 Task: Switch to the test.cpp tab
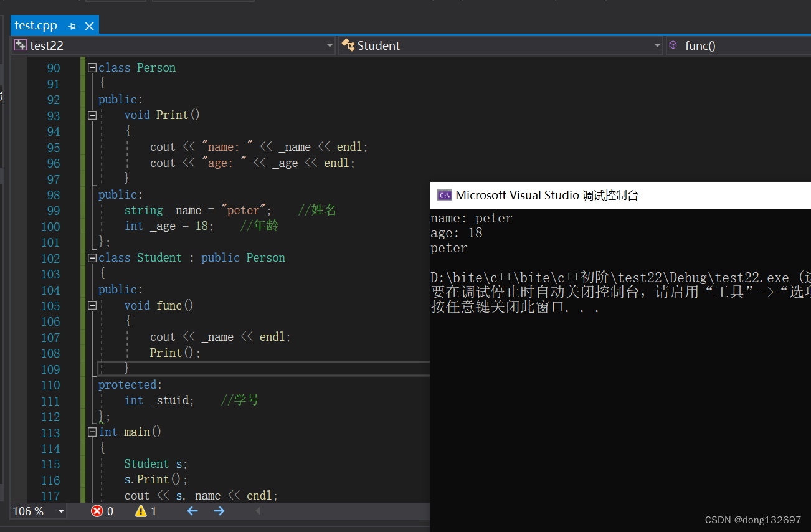pyautogui.click(x=36, y=26)
